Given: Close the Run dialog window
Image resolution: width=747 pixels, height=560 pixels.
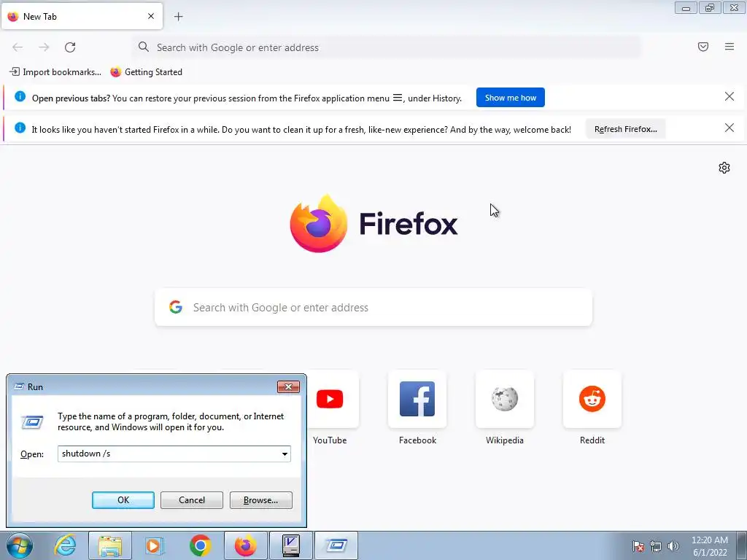Looking at the screenshot, I should (x=288, y=386).
